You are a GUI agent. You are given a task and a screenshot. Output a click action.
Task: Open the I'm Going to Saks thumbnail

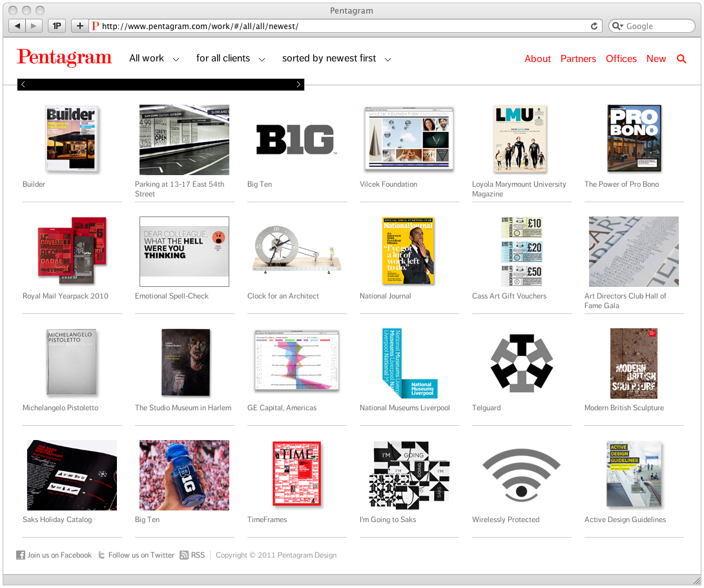click(409, 476)
